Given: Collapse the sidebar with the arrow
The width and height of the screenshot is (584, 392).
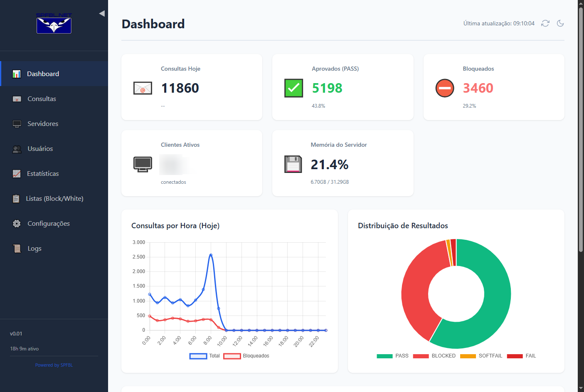Looking at the screenshot, I should click(102, 14).
